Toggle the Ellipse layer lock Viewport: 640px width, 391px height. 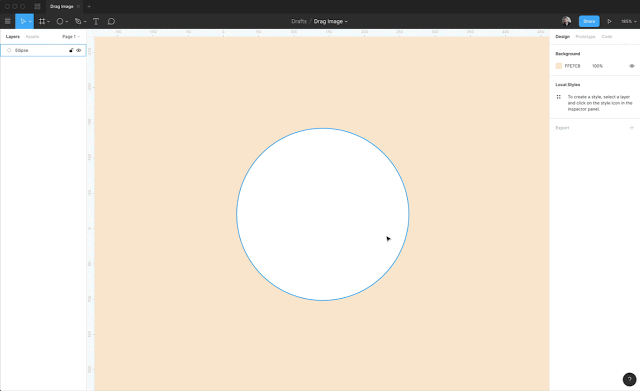tap(71, 50)
